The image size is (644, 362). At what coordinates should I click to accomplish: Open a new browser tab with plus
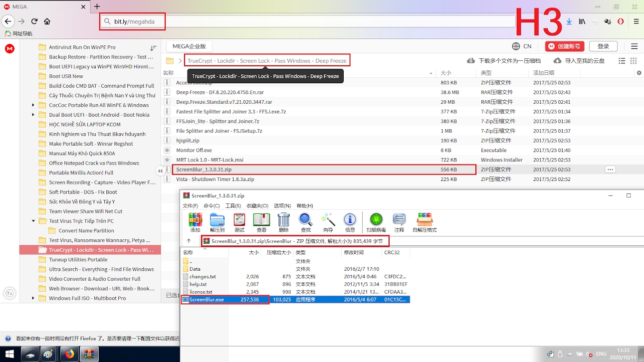pyautogui.click(x=97, y=6)
